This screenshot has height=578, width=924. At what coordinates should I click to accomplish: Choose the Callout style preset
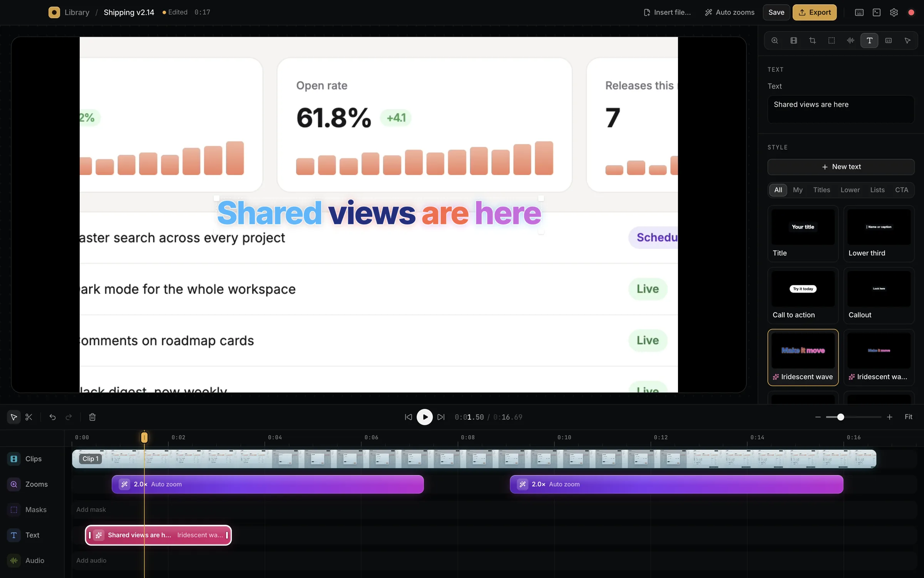879,296
